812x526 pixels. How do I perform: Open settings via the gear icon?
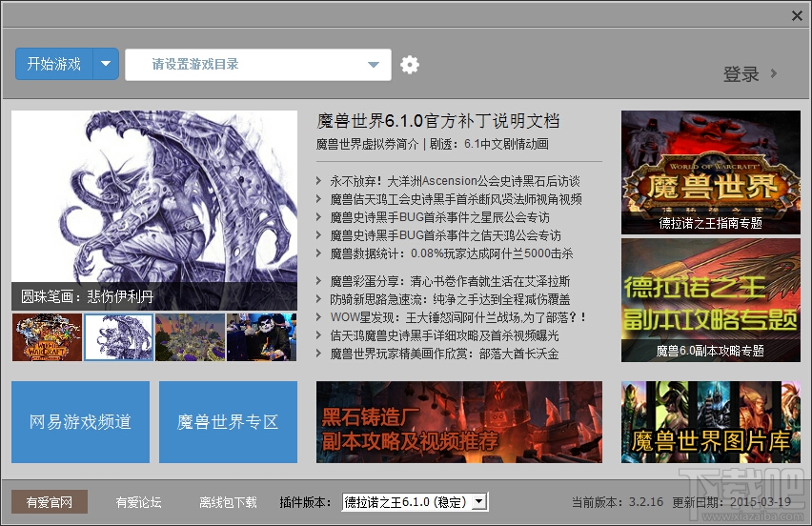410,65
